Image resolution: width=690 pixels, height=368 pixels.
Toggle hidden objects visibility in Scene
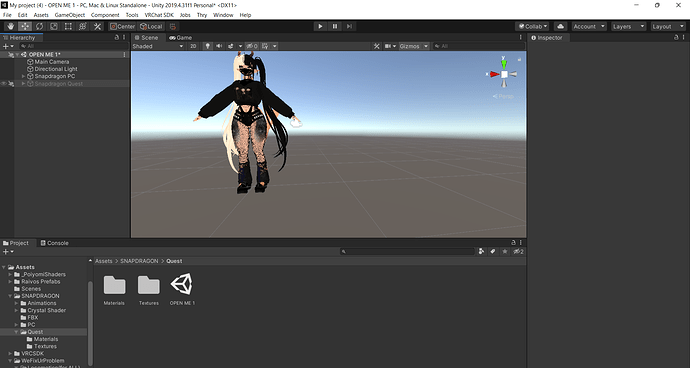[252, 46]
